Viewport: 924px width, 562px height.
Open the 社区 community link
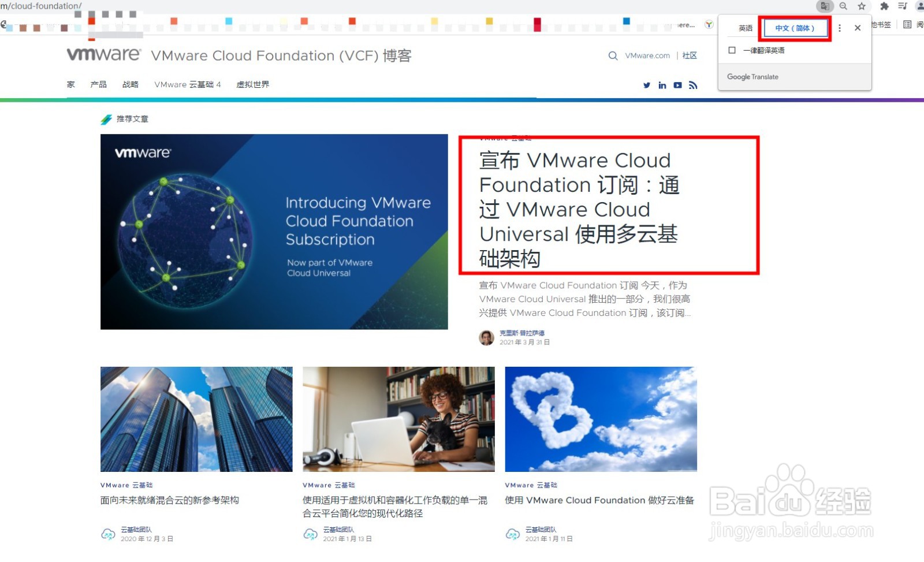690,56
